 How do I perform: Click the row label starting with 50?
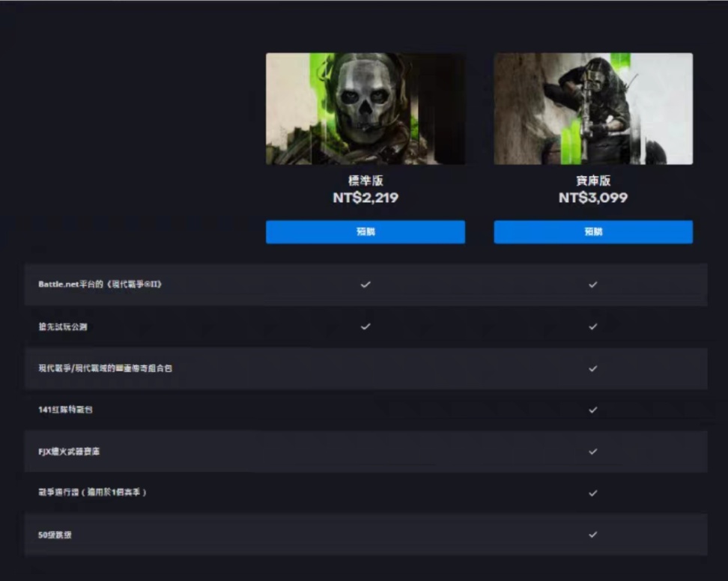(x=55, y=535)
